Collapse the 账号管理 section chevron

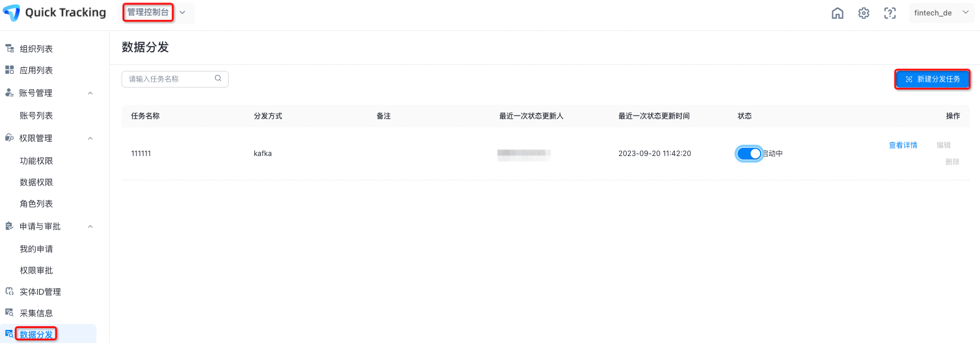pos(91,93)
